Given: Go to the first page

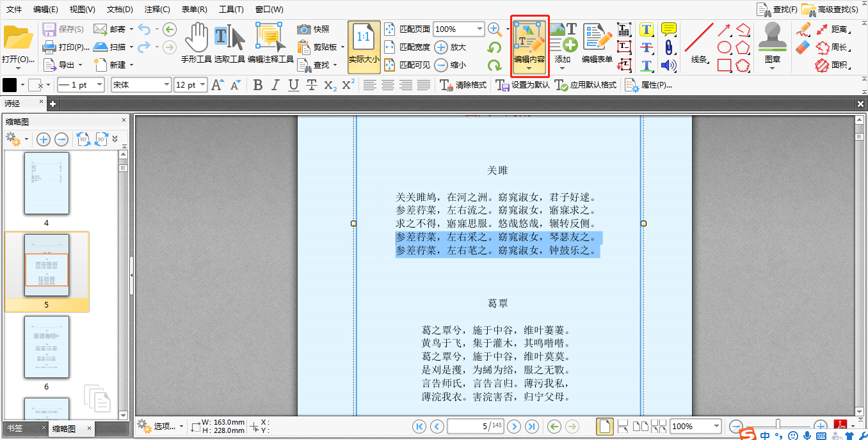Looking at the screenshot, I should pyautogui.click(x=419, y=426).
